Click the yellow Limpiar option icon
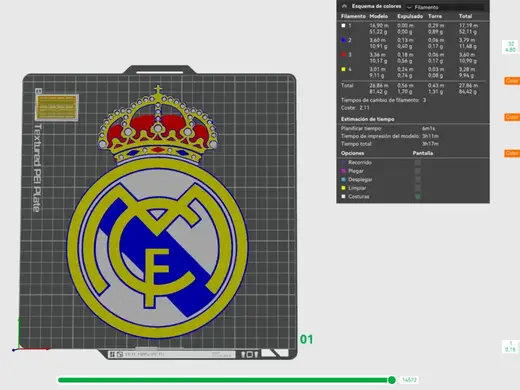The width and height of the screenshot is (520, 390). (343, 188)
